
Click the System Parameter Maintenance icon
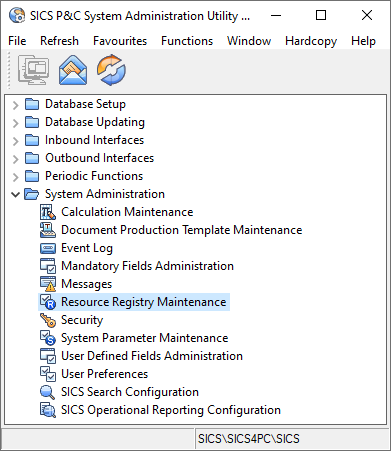point(48,338)
